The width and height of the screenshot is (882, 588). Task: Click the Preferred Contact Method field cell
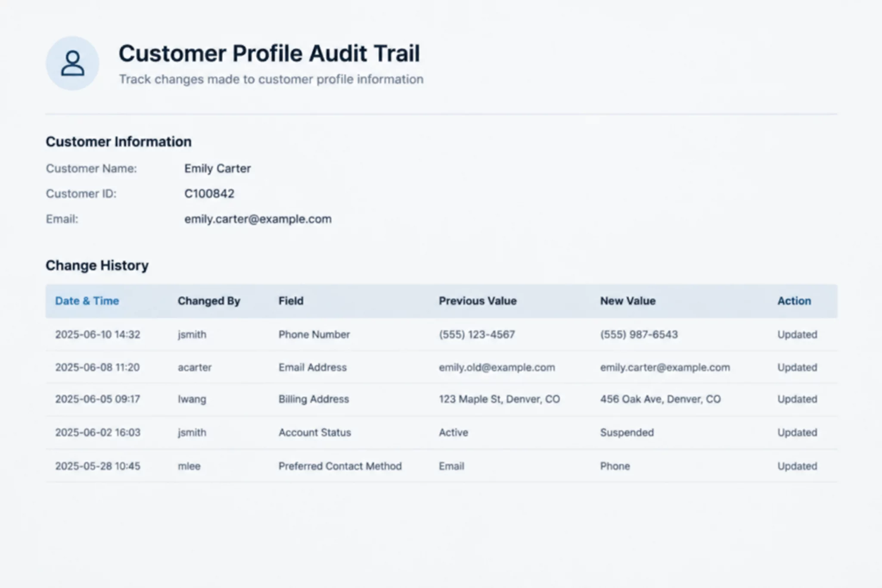(x=340, y=466)
